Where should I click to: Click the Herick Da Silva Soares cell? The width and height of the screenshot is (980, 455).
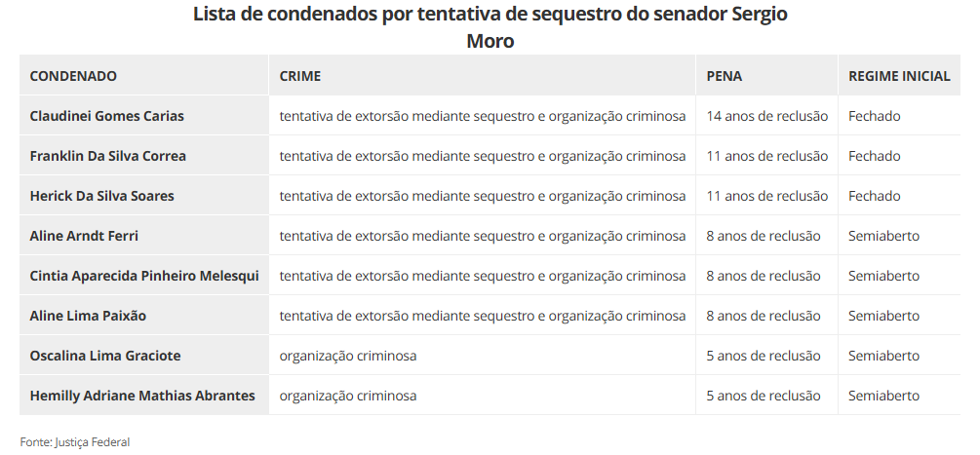tap(102, 196)
